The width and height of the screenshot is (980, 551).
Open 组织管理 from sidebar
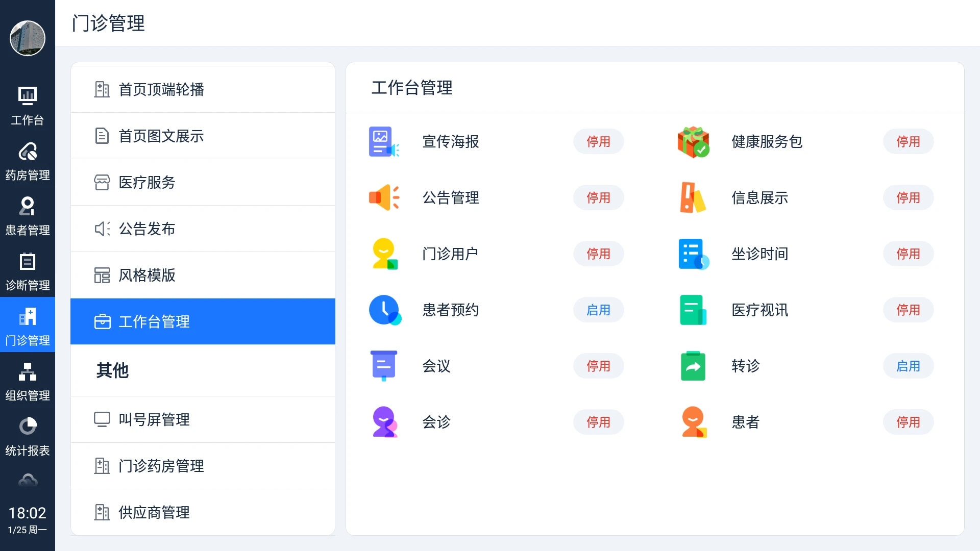coord(28,381)
